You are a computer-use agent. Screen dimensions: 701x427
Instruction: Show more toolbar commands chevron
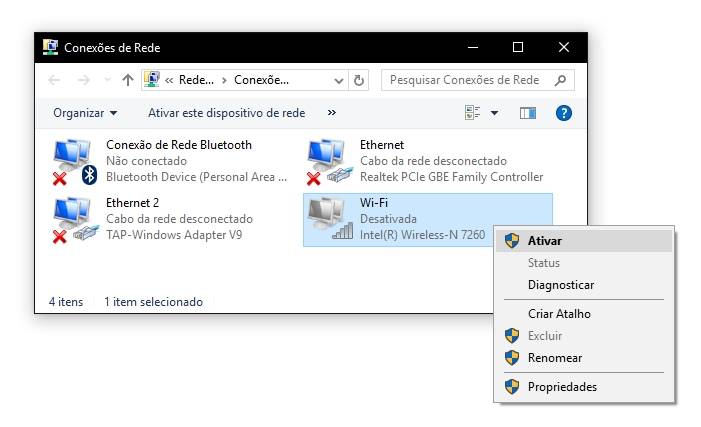point(331,112)
